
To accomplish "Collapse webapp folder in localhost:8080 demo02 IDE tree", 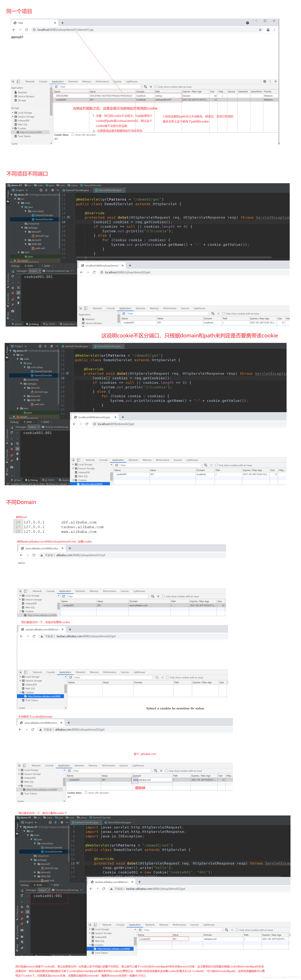I will point(22,227).
